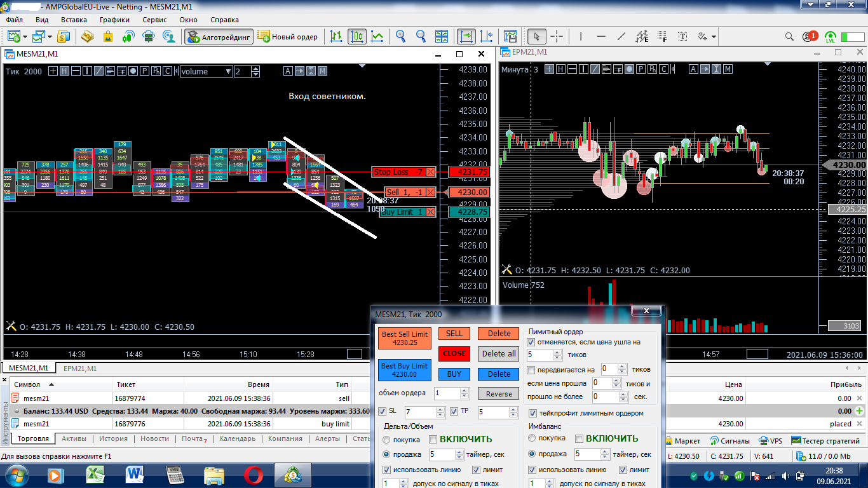Switch chart to bar chart mode
This screenshot has width=868, height=488.
tap(336, 36)
